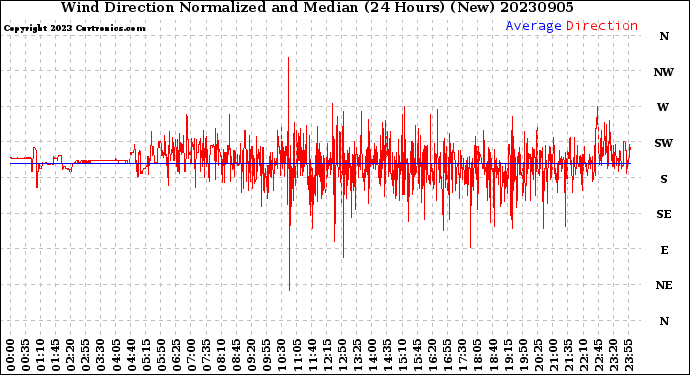Click the 21:35 time axis label
690x375 pixels.
point(568,355)
